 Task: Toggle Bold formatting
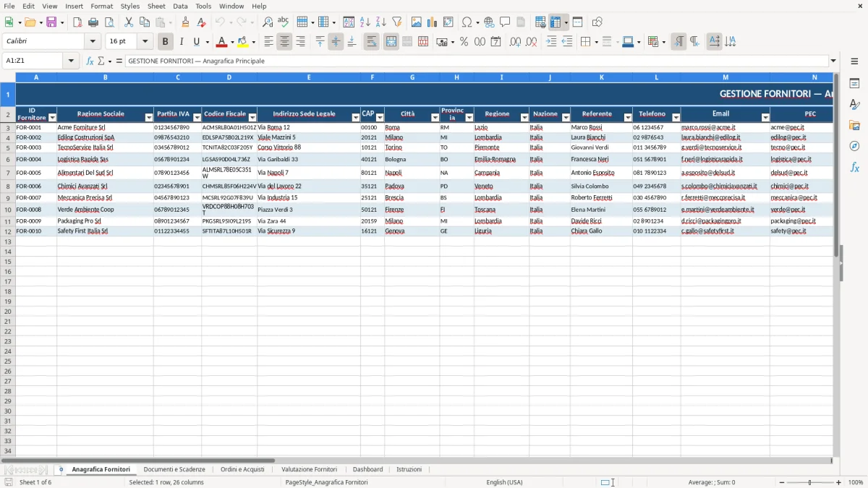[166, 42]
